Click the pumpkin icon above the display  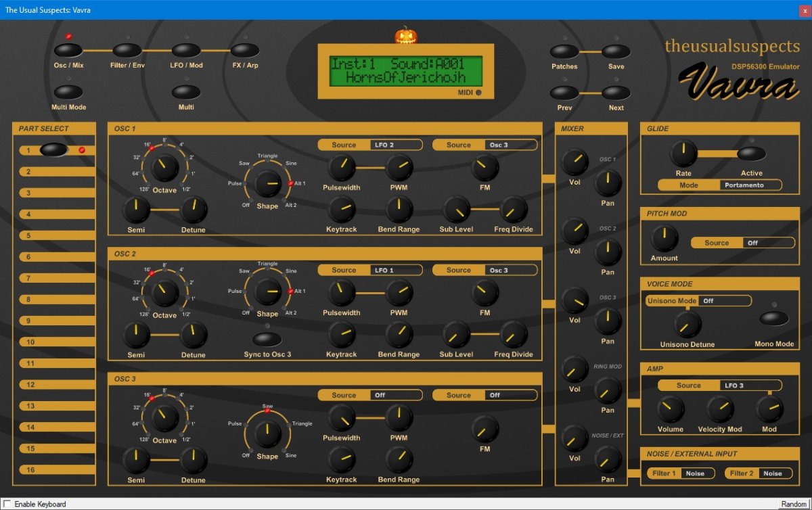pos(406,35)
